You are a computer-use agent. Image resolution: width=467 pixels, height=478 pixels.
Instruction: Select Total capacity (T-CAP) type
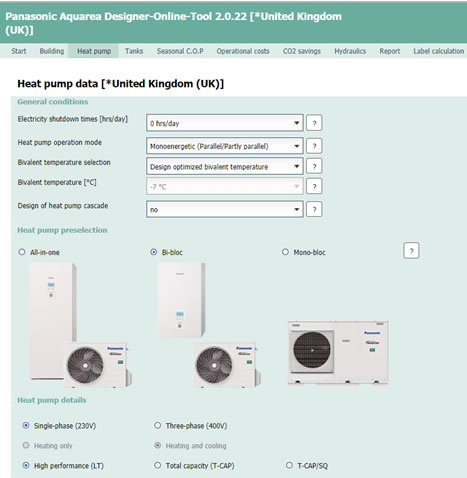[x=158, y=465]
